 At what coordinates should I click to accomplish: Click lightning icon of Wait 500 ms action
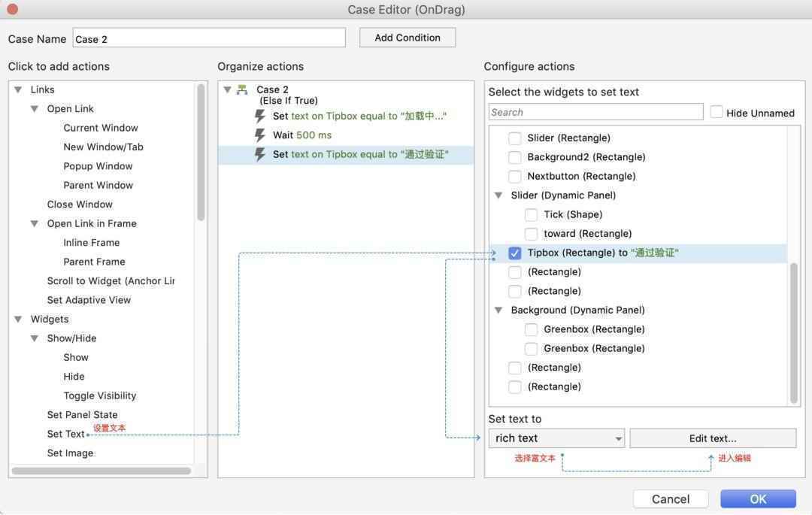click(260, 135)
